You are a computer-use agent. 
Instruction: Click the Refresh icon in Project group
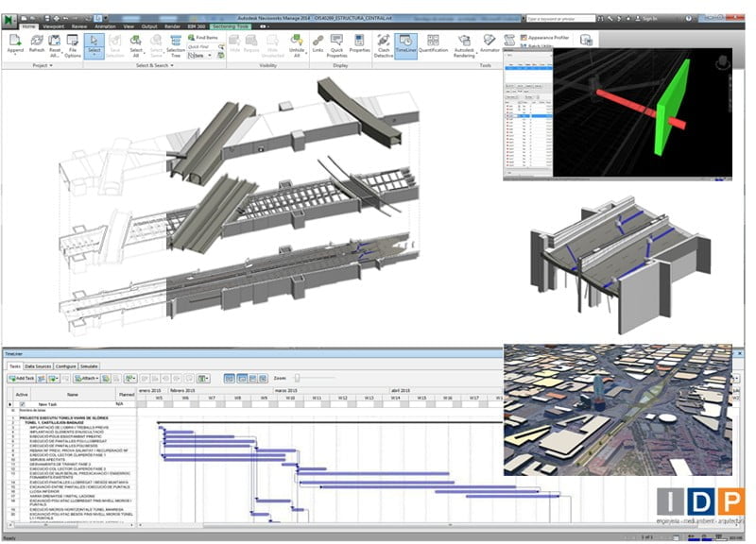pyautogui.click(x=37, y=45)
